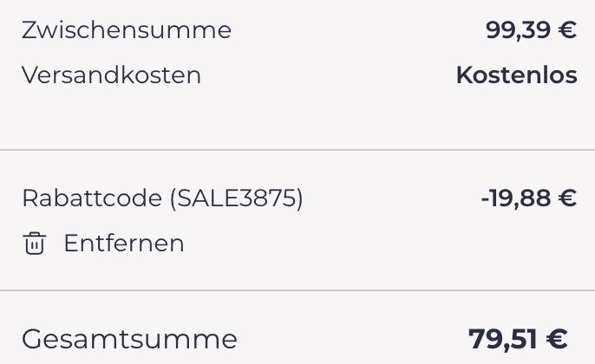Viewport: 595px width, 364px height.
Task: Click the minus sign before 19,88
Action: (x=485, y=199)
